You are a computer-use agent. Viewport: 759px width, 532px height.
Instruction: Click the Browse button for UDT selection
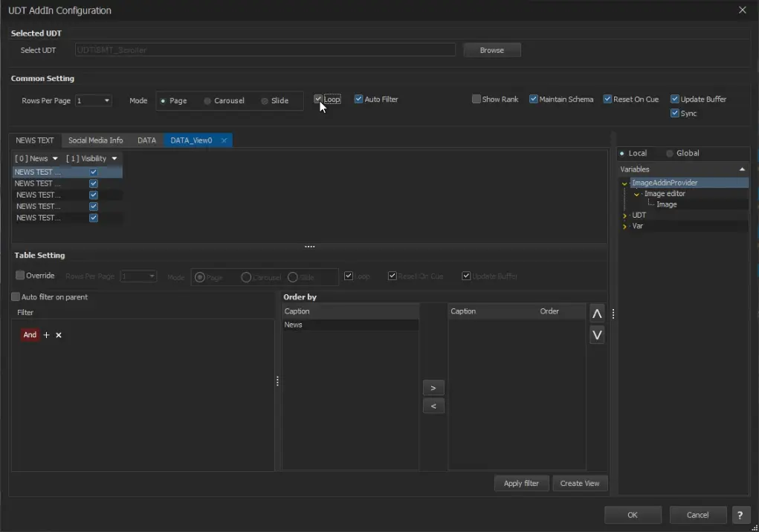tap(491, 50)
